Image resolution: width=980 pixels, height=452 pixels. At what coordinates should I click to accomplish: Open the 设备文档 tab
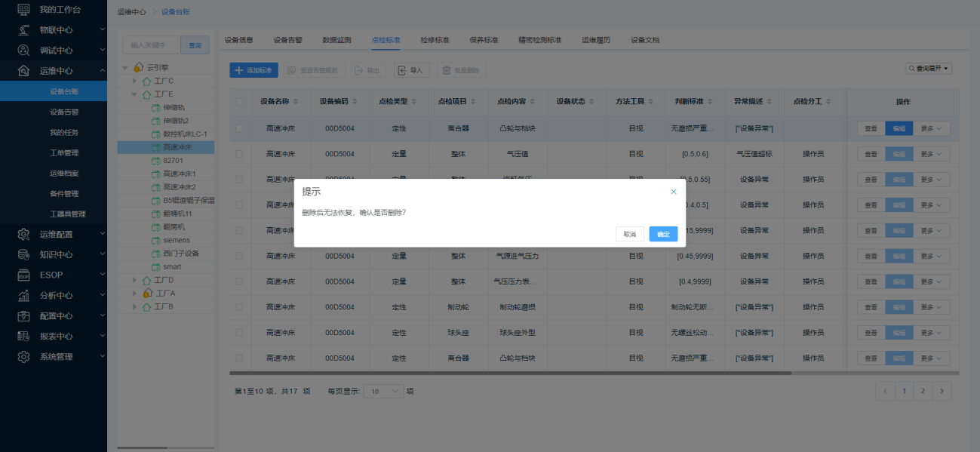[x=645, y=40]
